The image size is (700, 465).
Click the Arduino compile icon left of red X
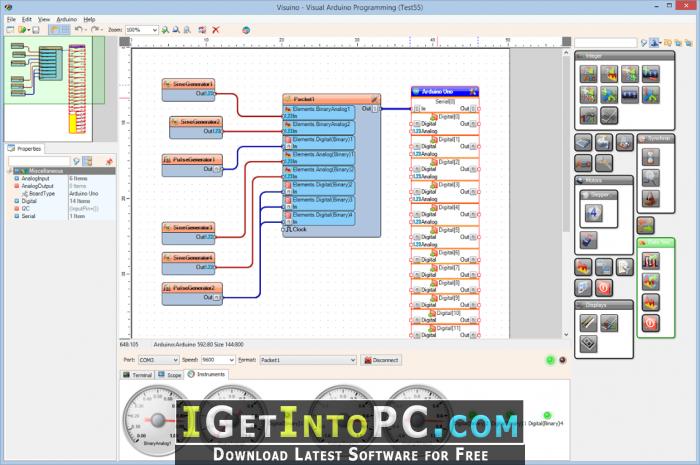[x=202, y=30]
